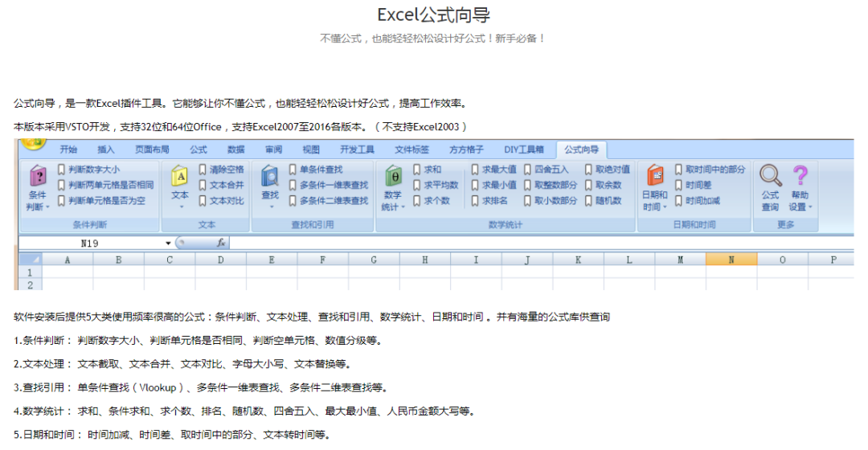Start the 单条件查找 lookup
The height and width of the screenshot is (450, 868).
(316, 170)
